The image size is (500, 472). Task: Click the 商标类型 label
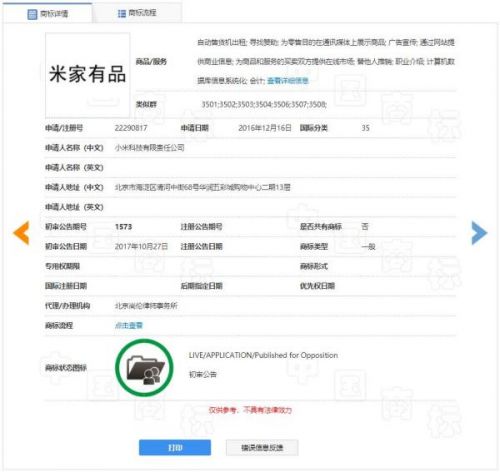coord(314,247)
